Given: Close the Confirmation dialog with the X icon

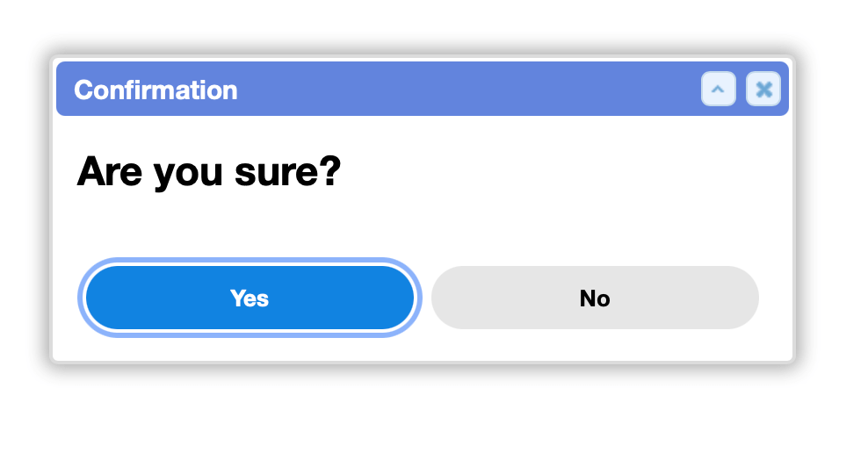Looking at the screenshot, I should (x=763, y=89).
